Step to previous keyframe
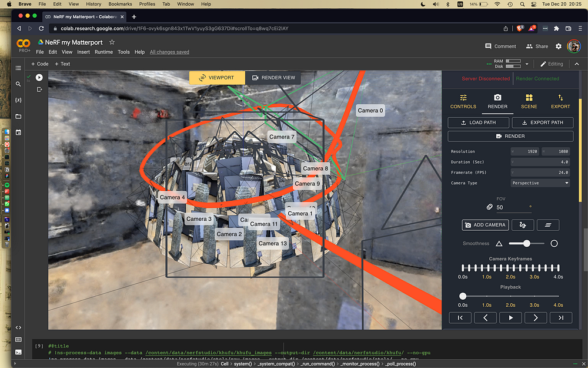The width and height of the screenshot is (588, 368). pos(485,318)
